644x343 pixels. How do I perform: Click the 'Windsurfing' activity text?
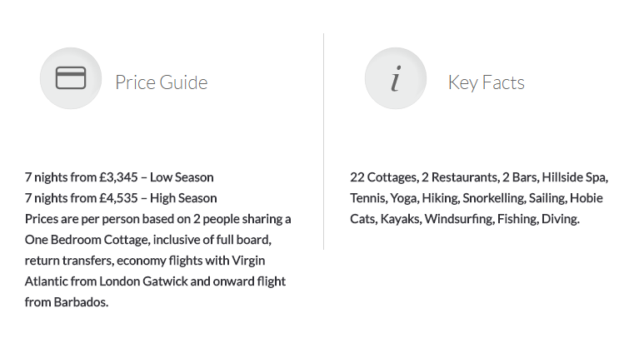(459, 219)
